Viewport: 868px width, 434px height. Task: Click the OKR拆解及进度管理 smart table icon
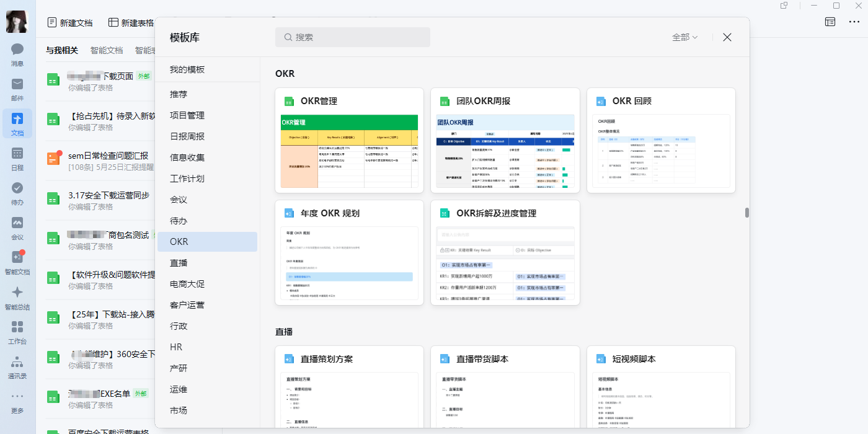(x=445, y=213)
